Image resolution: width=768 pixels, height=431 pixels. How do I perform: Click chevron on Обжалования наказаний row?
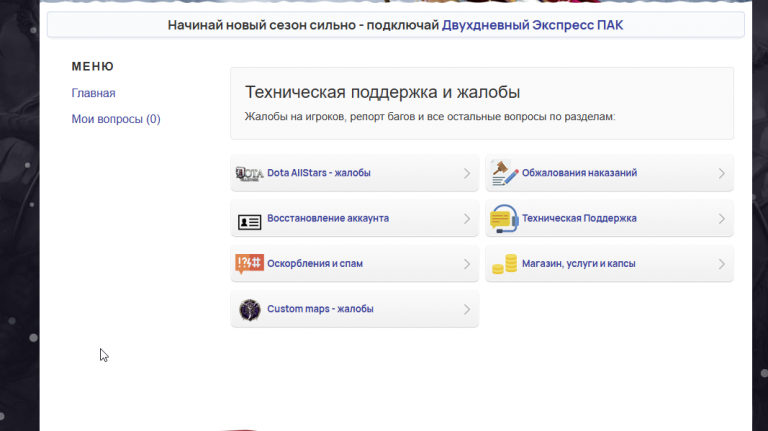click(721, 173)
